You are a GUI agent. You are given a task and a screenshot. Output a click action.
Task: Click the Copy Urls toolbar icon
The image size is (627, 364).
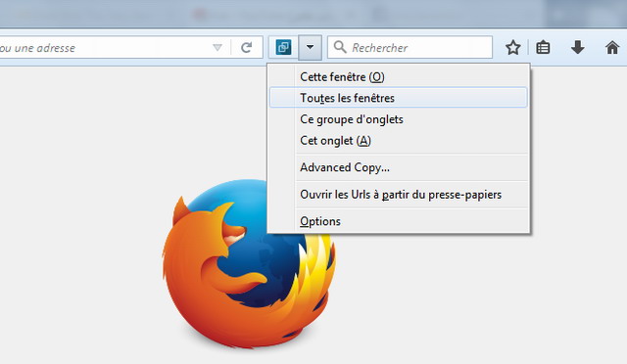click(283, 48)
